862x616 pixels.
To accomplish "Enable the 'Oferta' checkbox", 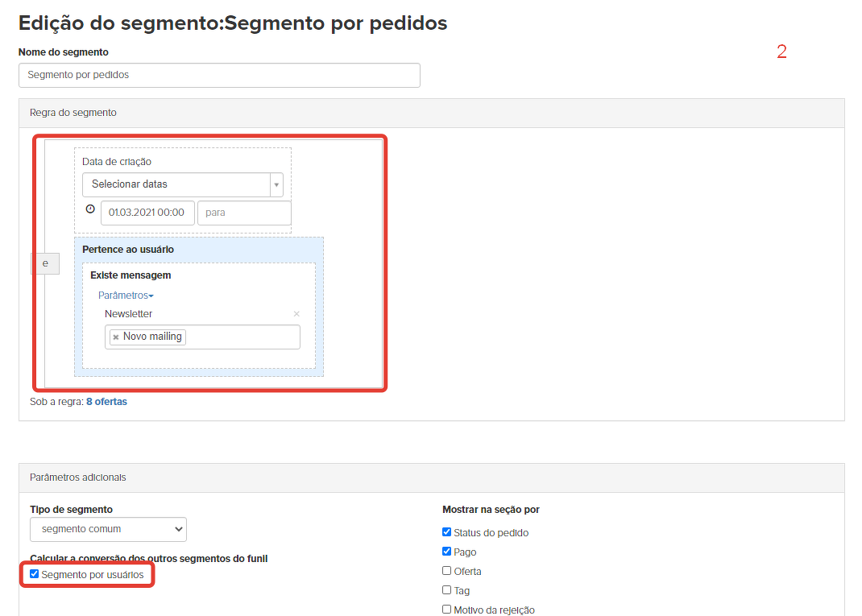I will (x=447, y=571).
